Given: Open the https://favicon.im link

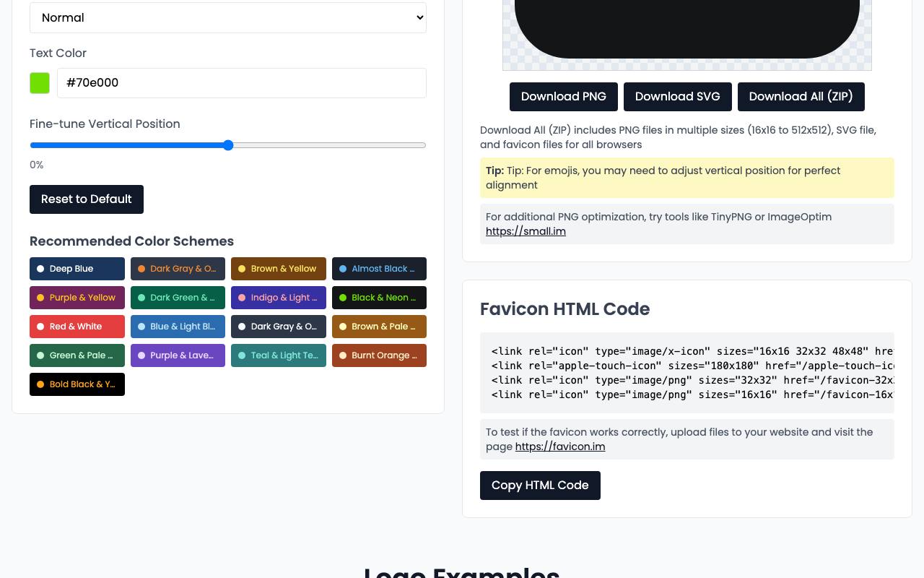Looking at the screenshot, I should point(560,447).
